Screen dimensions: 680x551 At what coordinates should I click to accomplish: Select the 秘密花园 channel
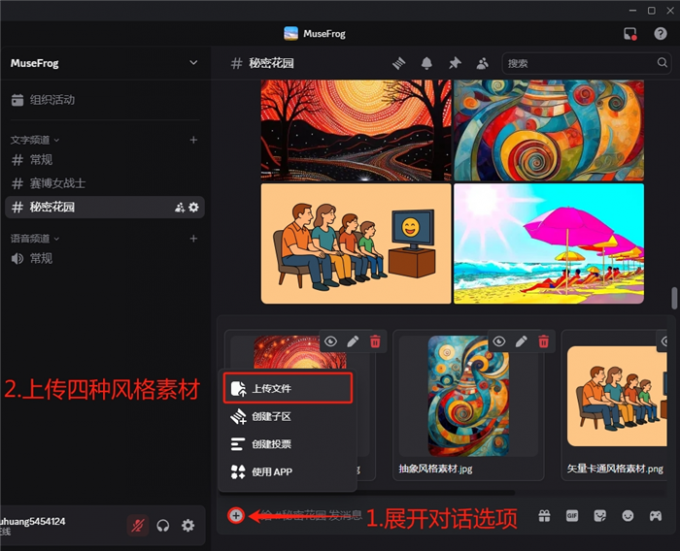pyautogui.click(x=105, y=207)
